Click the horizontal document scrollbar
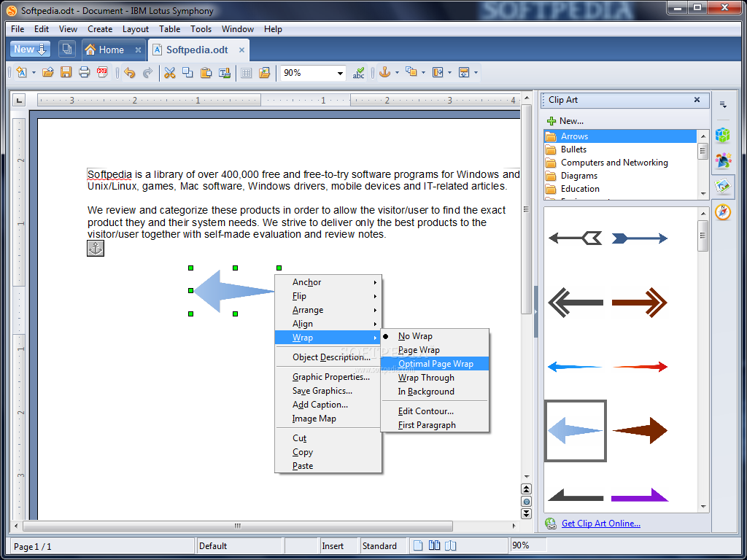Screen dimensions: 747x560 coord(237,526)
